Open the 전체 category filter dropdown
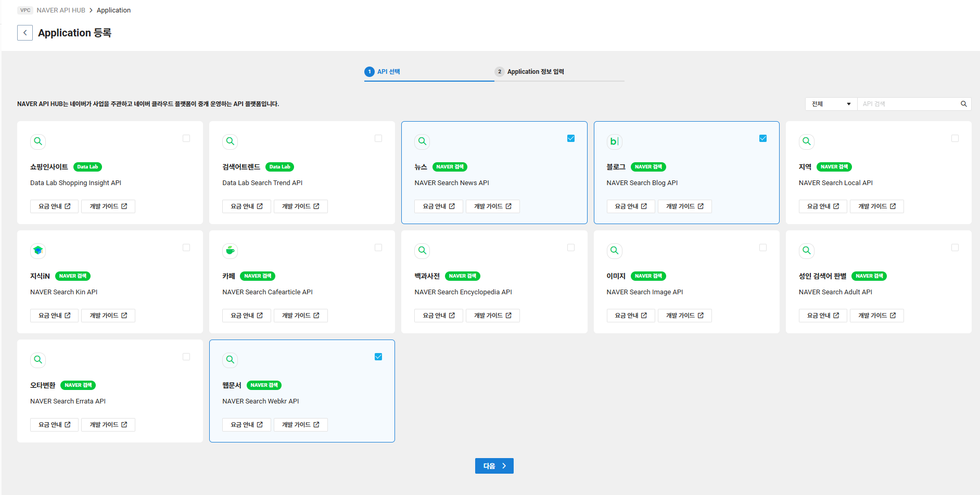Screen dimensions: 980x495 831,104
